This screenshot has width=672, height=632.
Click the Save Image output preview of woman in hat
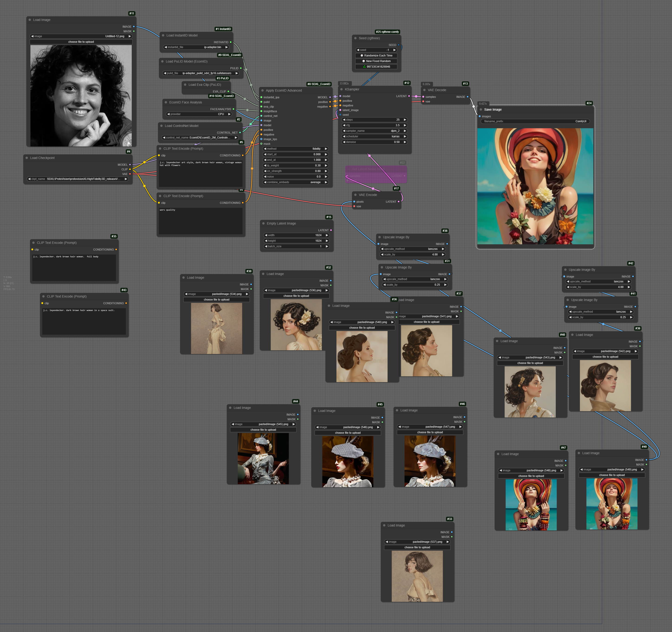535,186
